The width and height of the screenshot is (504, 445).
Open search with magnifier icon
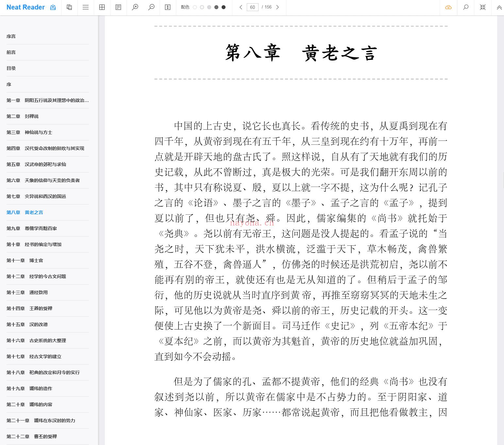tap(466, 7)
